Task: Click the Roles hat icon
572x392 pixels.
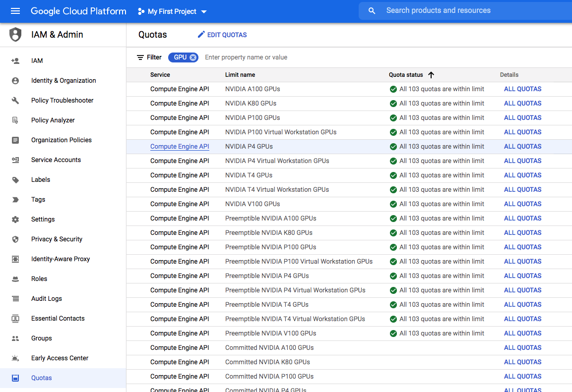Action: click(15, 279)
